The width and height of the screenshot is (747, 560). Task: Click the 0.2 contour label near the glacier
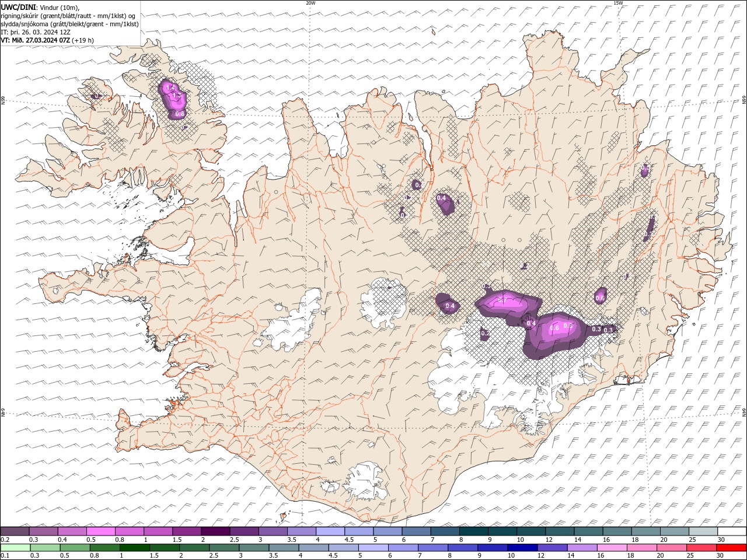(485, 333)
